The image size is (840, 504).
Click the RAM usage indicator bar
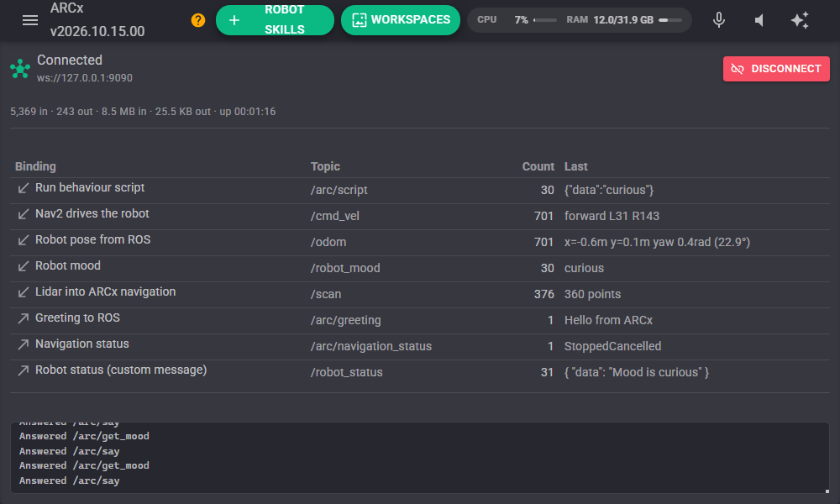(670, 20)
